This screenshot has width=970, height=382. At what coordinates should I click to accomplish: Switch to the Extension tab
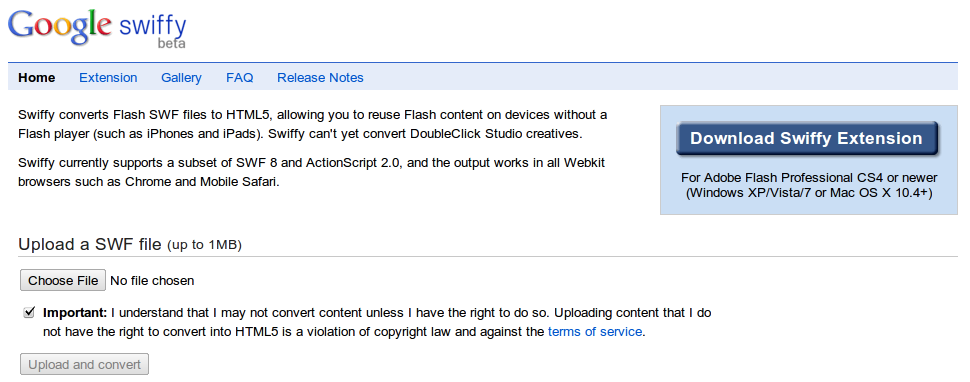108,77
